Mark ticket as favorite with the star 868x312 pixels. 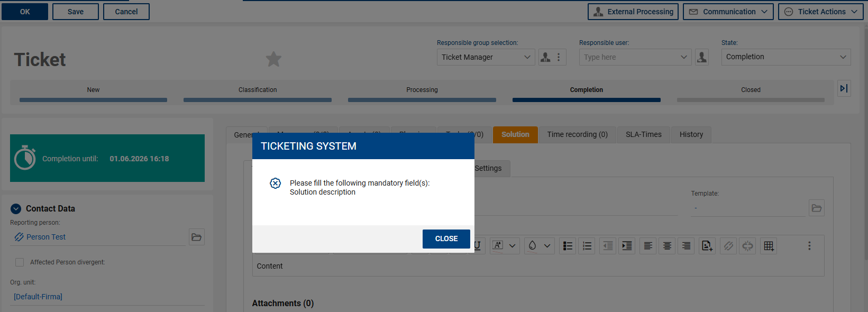point(273,59)
